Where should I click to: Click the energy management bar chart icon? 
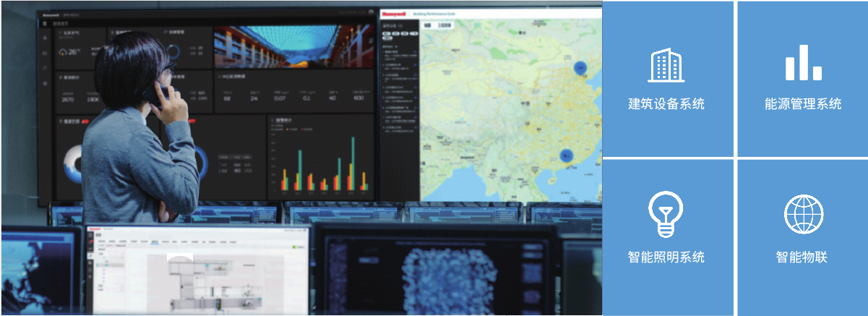click(x=803, y=64)
